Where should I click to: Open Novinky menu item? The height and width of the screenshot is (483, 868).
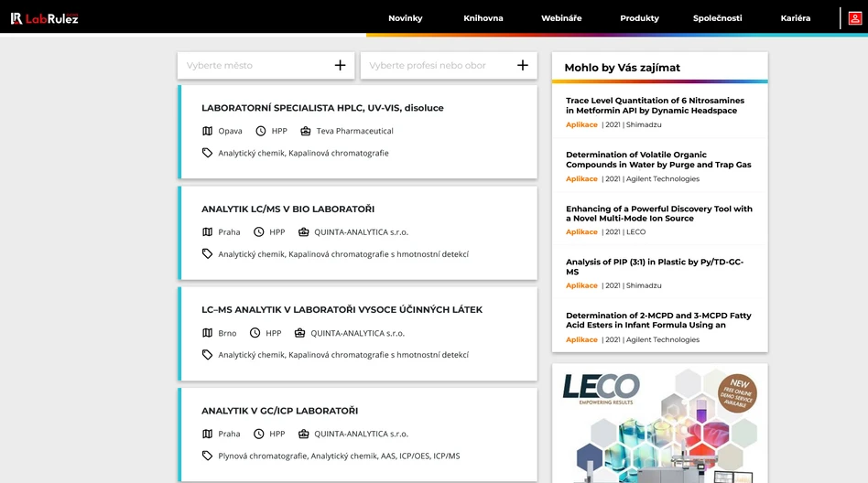coord(406,18)
